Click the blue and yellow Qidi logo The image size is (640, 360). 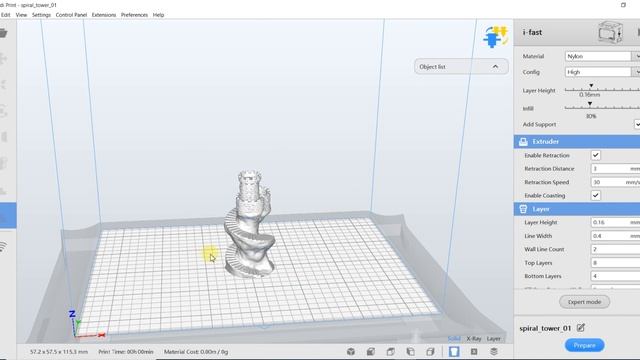click(496, 36)
